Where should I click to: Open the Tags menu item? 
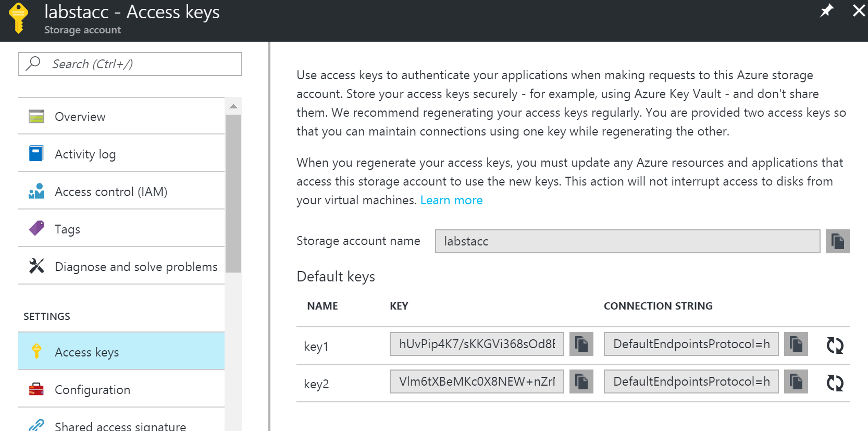pos(121,229)
